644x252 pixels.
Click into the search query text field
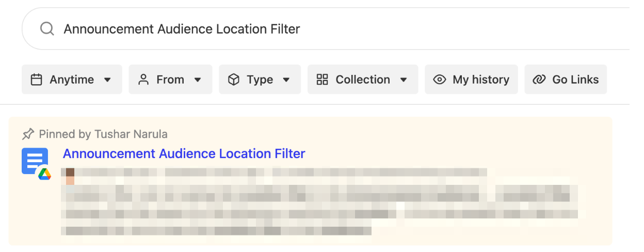(310, 29)
